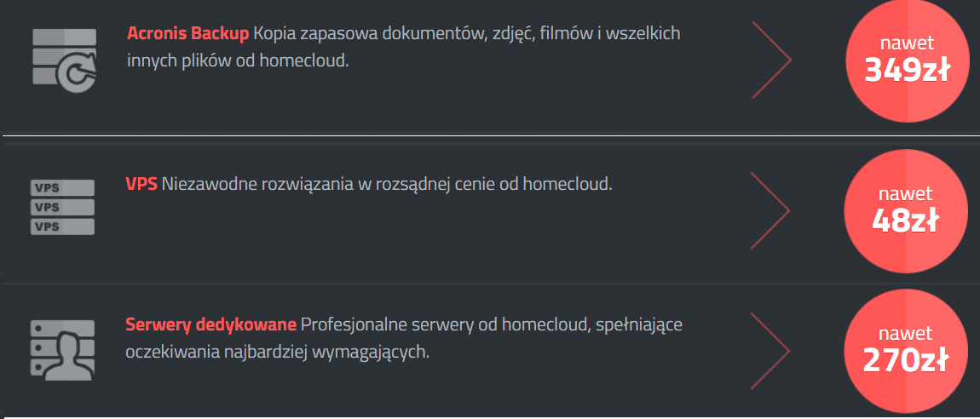Click the circular restore arrow on backup icon

(x=77, y=70)
